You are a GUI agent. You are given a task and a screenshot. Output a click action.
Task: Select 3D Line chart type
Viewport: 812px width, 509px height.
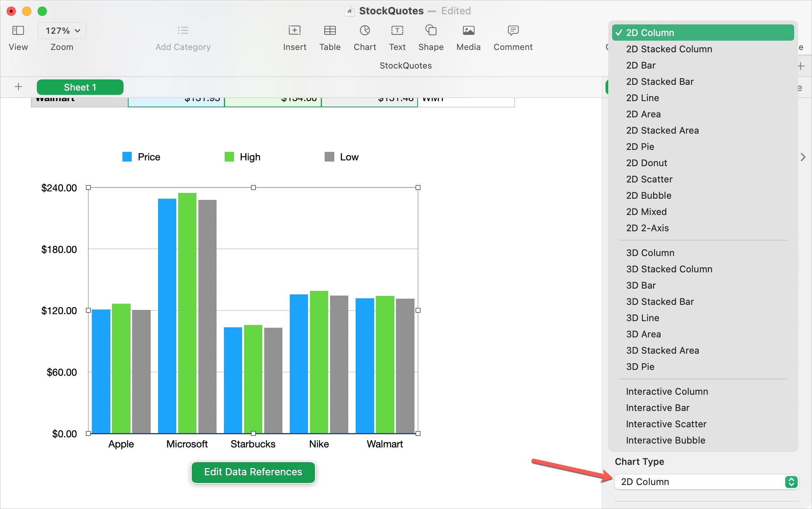tap(703, 318)
